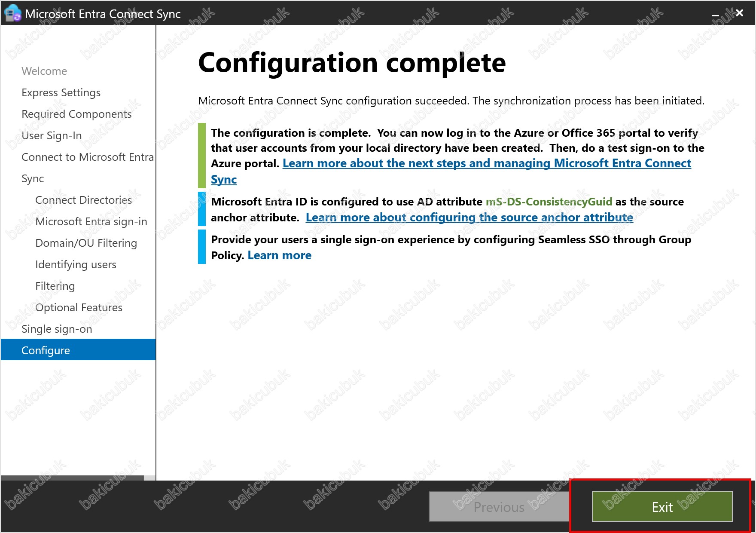Go to Required Components step
Viewport: 756px width, 533px height.
click(76, 114)
